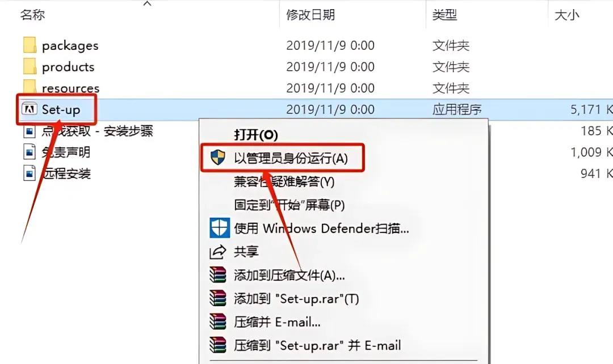Select the packages folder icon

pos(30,45)
